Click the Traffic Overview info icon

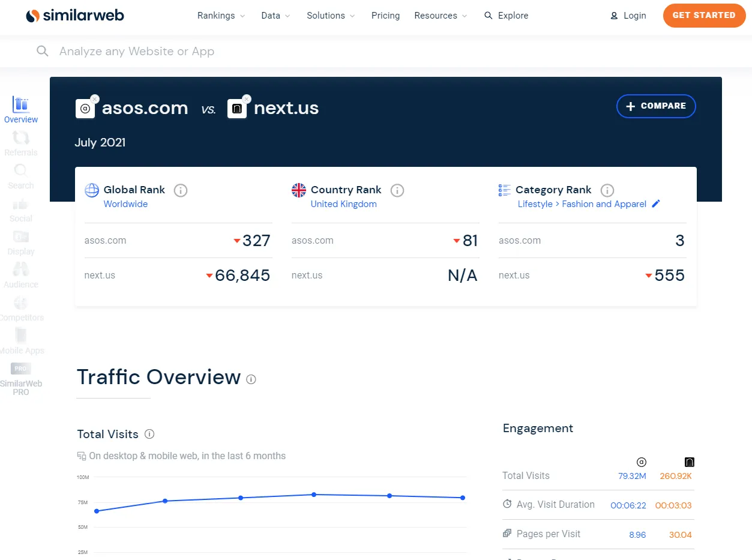click(x=251, y=379)
